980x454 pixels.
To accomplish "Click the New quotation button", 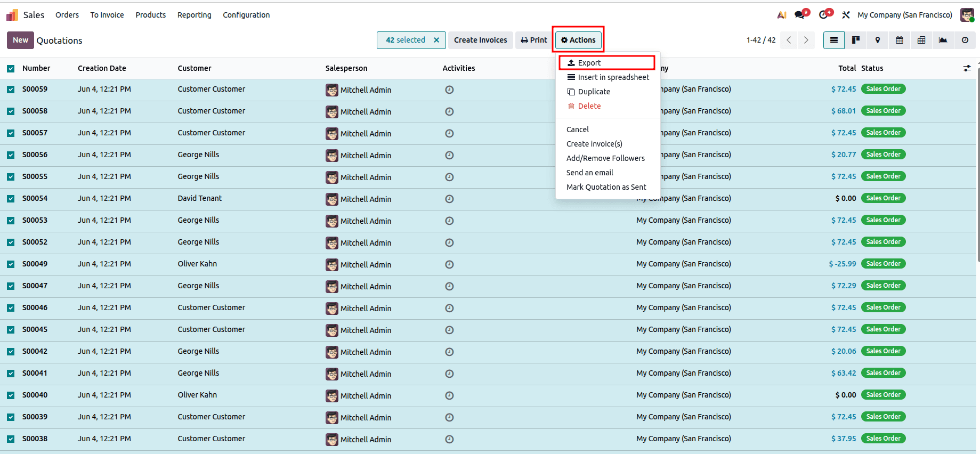I will click(20, 40).
